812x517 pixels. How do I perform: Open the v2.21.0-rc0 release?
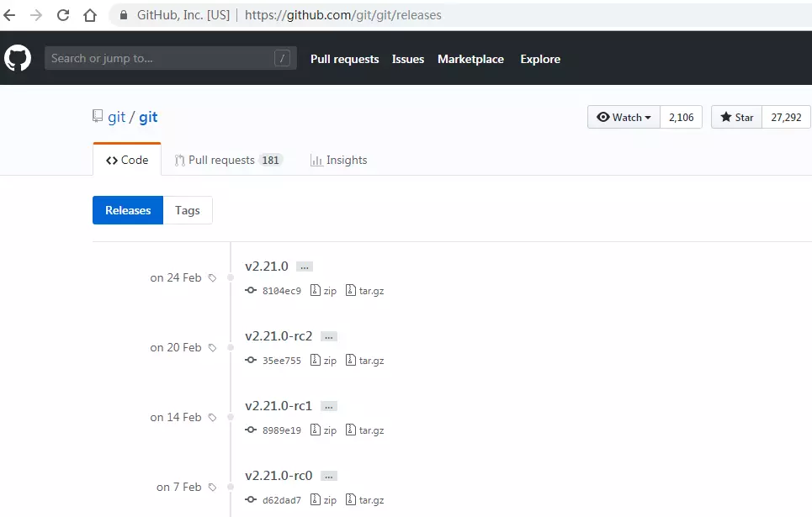pos(279,476)
